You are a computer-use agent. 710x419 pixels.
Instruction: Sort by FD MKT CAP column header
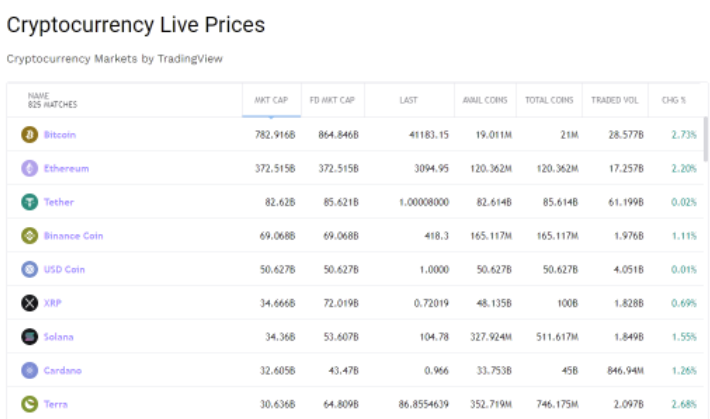[x=332, y=100]
